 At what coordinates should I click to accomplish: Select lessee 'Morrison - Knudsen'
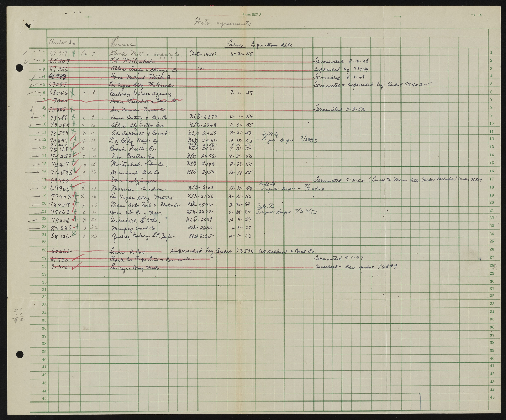[138, 189]
